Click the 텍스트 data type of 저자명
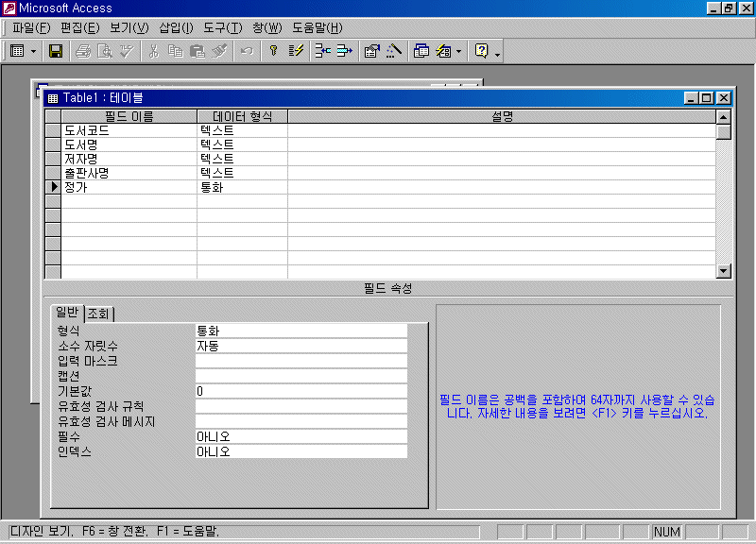Viewport: 756px width, 544px height. click(x=242, y=159)
